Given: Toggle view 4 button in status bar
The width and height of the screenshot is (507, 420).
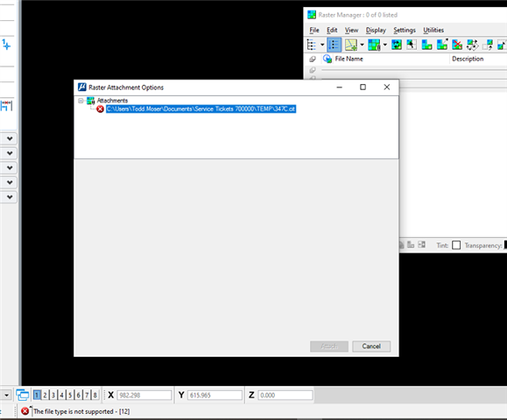Looking at the screenshot, I should [x=62, y=395].
